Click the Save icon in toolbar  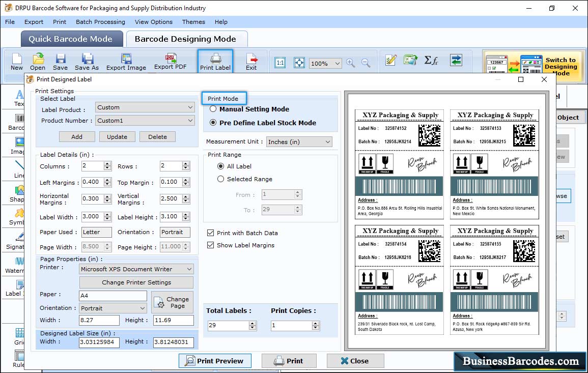tap(60, 62)
